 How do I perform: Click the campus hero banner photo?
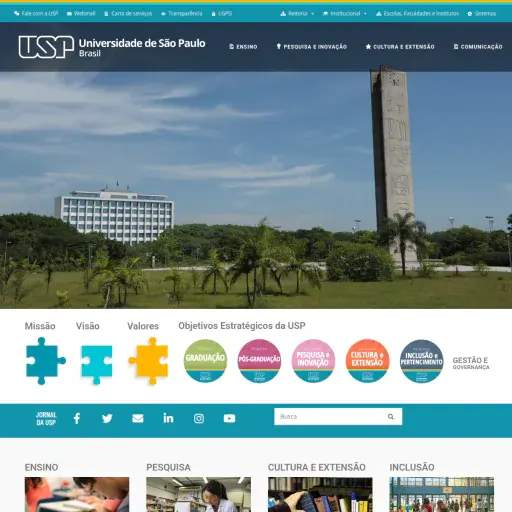[256, 190]
